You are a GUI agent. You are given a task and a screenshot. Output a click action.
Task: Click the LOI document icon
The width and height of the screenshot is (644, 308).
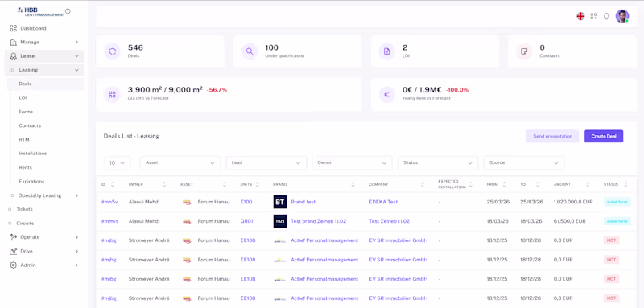point(386,51)
